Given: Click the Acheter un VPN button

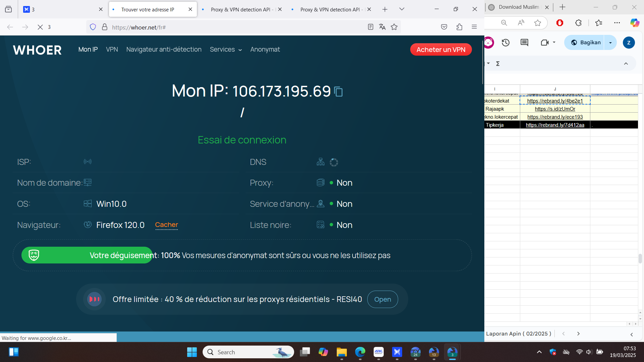Looking at the screenshot, I should click(x=441, y=50).
